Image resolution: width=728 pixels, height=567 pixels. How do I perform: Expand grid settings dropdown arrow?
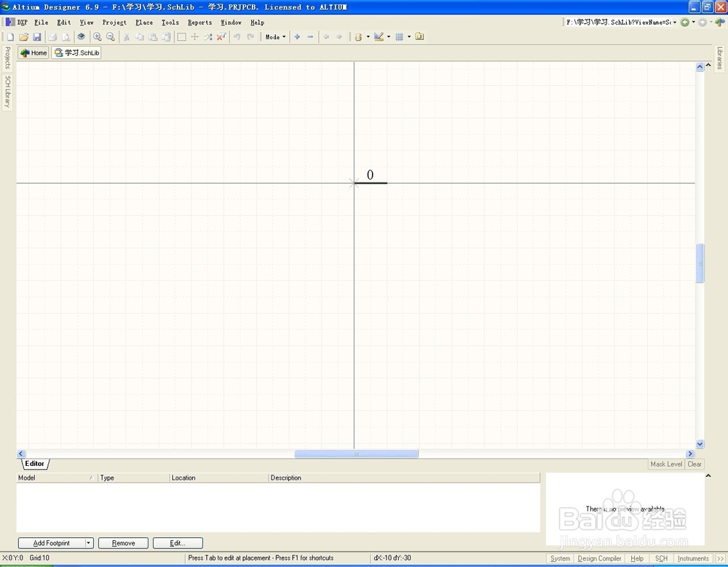(x=409, y=36)
